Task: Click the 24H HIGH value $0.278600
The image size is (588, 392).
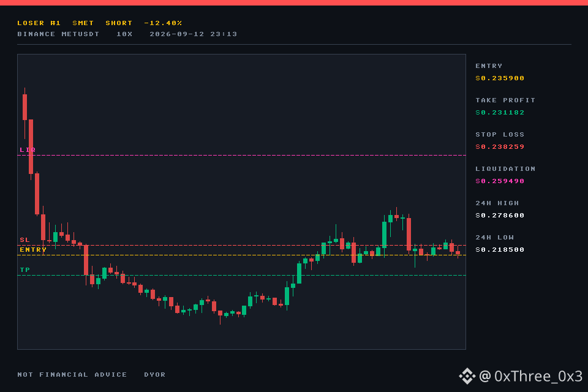Action: tap(500, 216)
